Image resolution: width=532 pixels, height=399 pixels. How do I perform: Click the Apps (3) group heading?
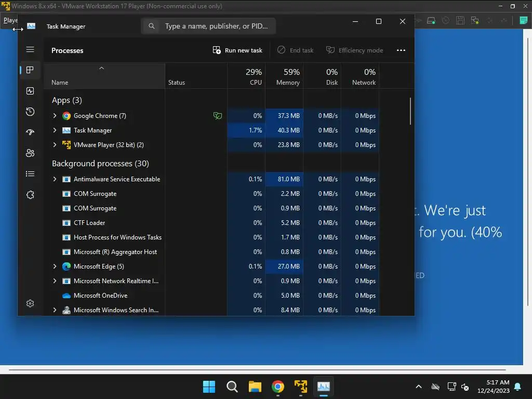[x=67, y=100]
